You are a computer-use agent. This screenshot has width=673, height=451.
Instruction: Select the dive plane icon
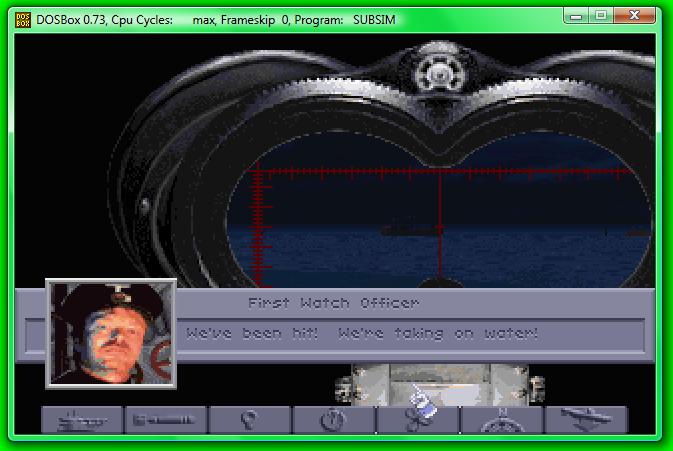[586, 420]
